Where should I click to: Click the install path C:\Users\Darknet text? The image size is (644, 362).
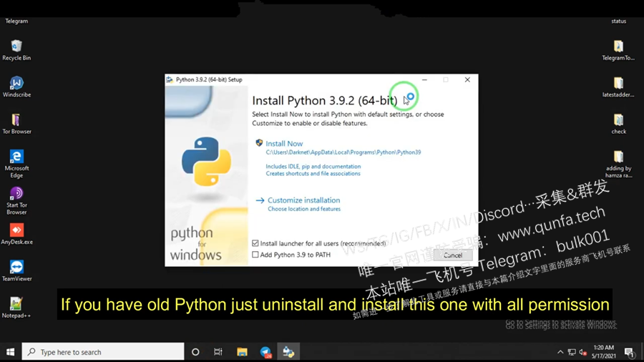pyautogui.click(x=343, y=152)
